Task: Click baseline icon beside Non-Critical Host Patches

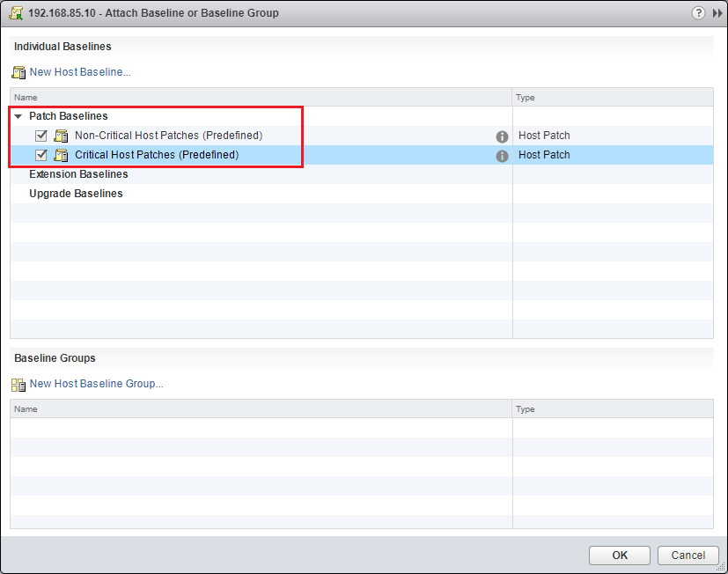Action: pyautogui.click(x=61, y=136)
